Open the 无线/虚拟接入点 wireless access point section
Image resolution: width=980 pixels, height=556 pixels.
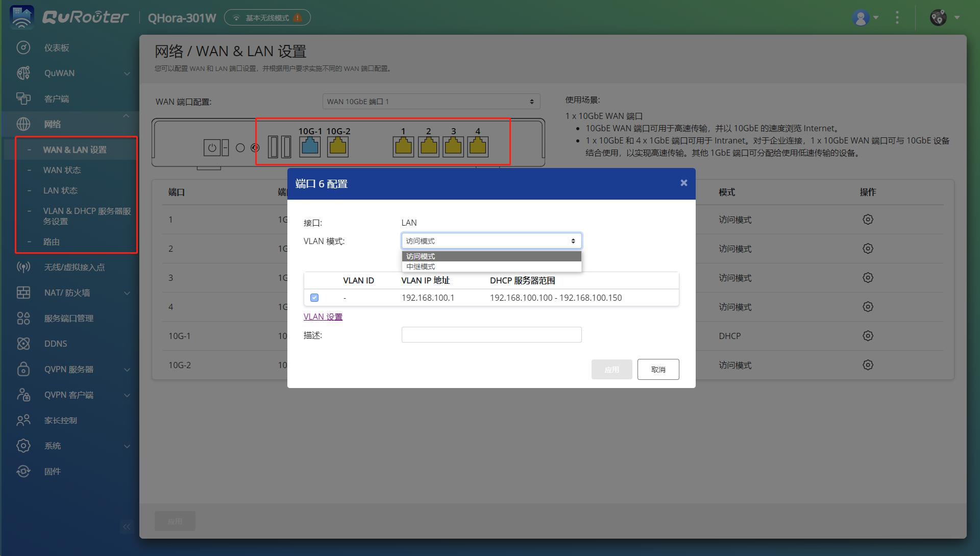(23, 267)
